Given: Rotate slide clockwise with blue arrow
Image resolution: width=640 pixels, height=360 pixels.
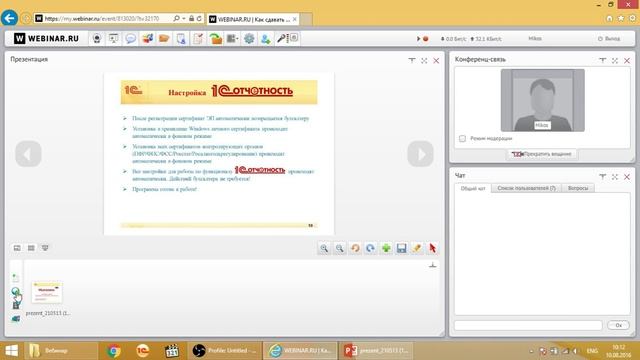Looking at the screenshot, I should click(x=371, y=248).
